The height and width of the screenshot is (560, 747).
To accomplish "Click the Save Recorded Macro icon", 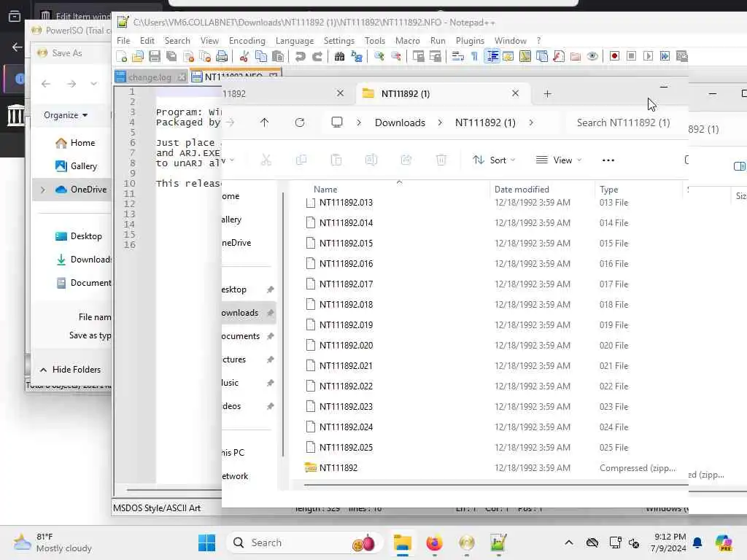I will coord(682,57).
